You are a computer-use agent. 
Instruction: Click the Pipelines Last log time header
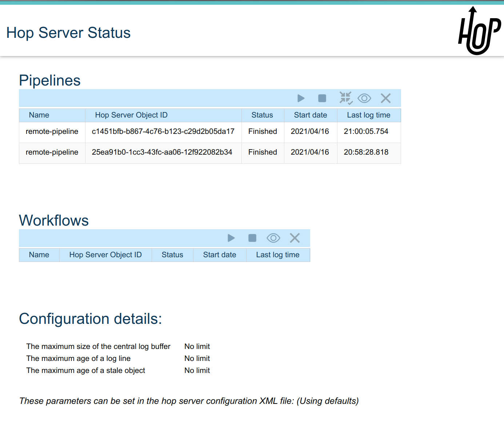point(368,115)
